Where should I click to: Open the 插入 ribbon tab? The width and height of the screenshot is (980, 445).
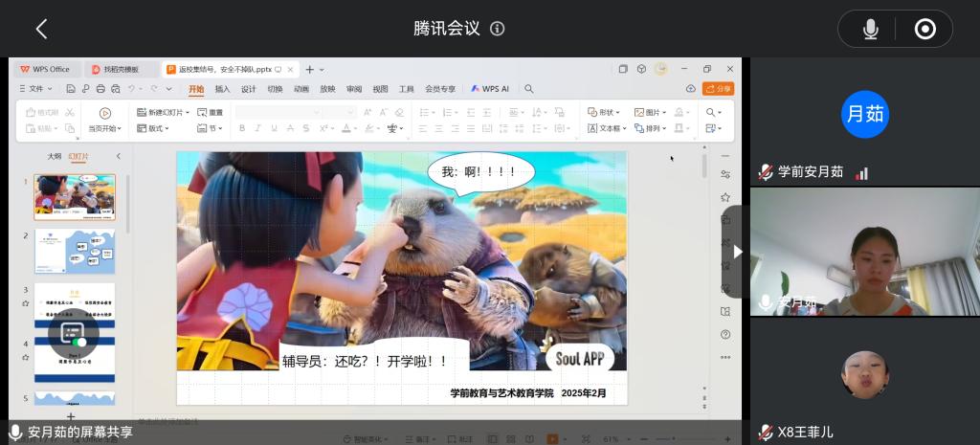pos(222,89)
